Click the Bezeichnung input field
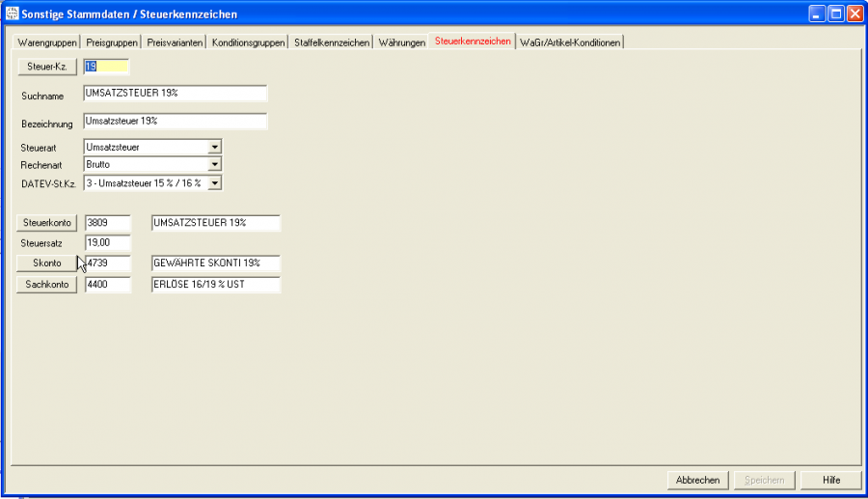The width and height of the screenshot is (868, 499). click(x=175, y=121)
